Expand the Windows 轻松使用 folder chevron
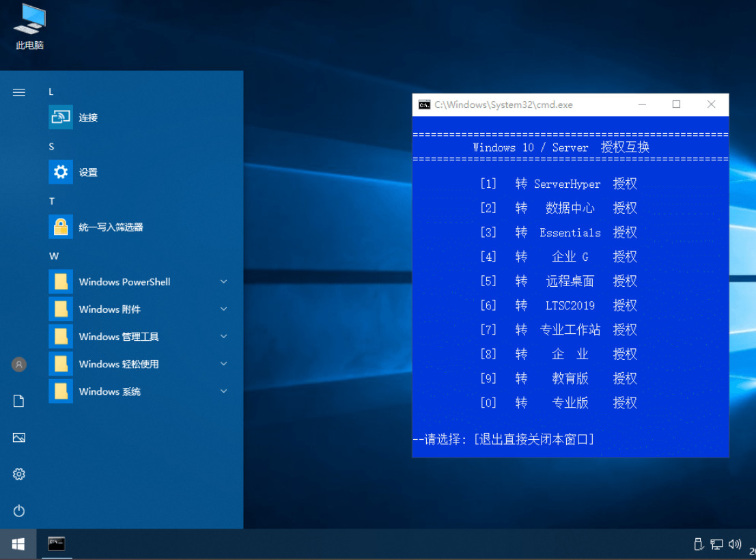756x560 pixels. click(224, 364)
